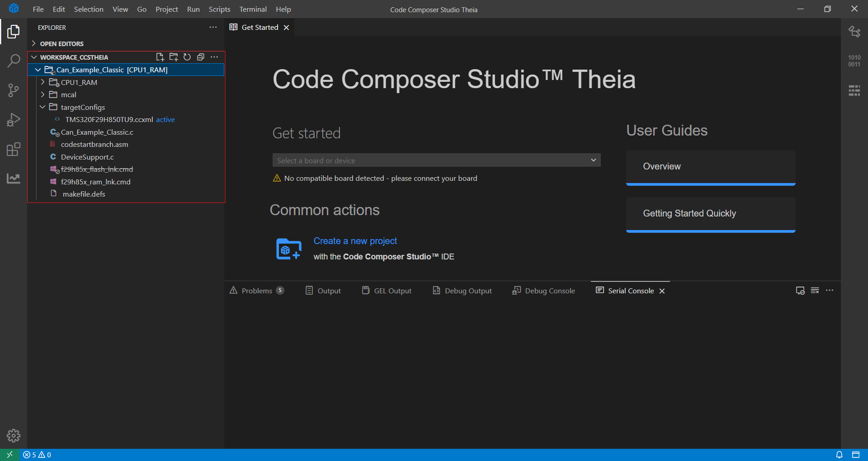Screen dimensions: 868x461
Task: Switch to the Output tab
Action: click(x=323, y=291)
